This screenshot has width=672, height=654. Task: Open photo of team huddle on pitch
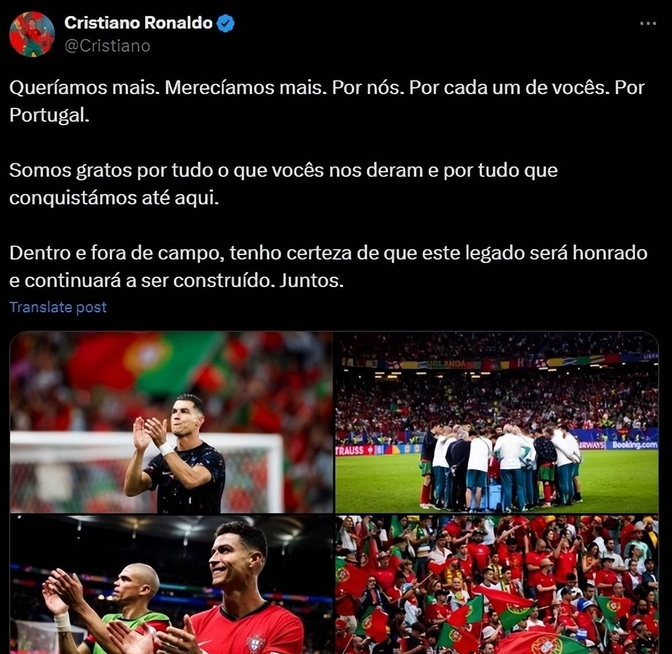coord(497,422)
